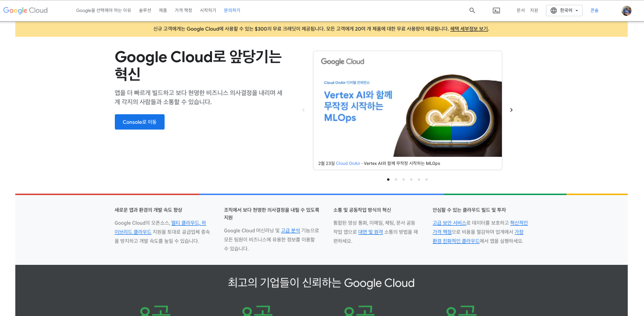Open the 시작하기 menu
Screen dimensions: 644x316
pos(208,10)
